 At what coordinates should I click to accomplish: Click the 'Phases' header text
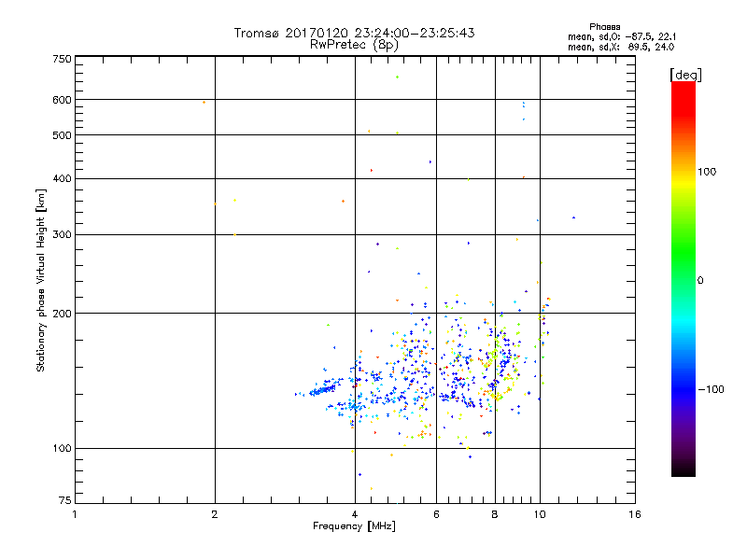(x=604, y=27)
